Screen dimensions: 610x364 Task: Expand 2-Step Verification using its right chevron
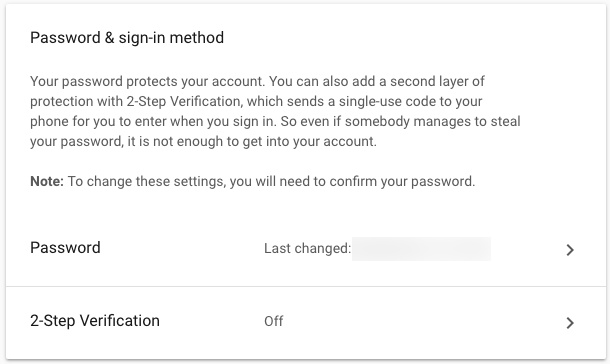click(x=570, y=323)
